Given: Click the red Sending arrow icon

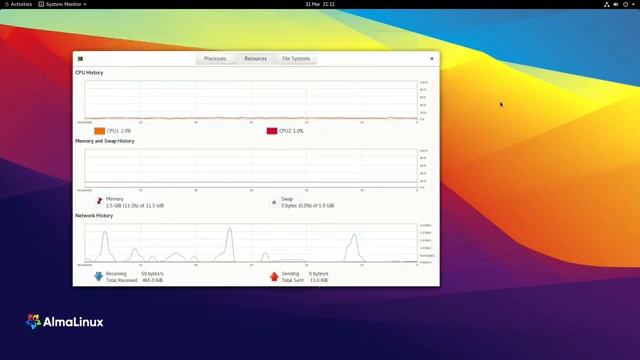Looking at the screenshot, I should point(274,277).
